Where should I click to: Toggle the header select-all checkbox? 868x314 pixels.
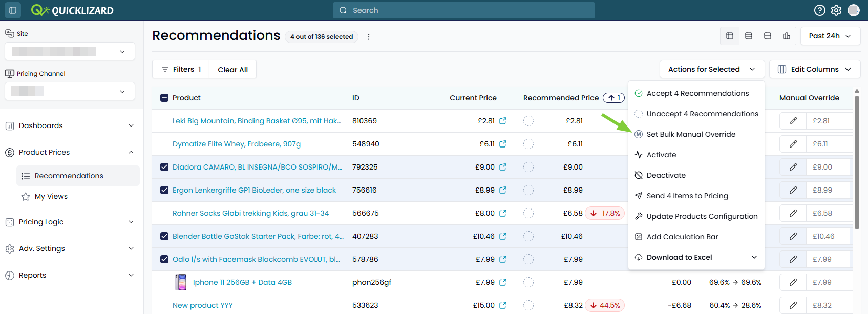pos(164,98)
